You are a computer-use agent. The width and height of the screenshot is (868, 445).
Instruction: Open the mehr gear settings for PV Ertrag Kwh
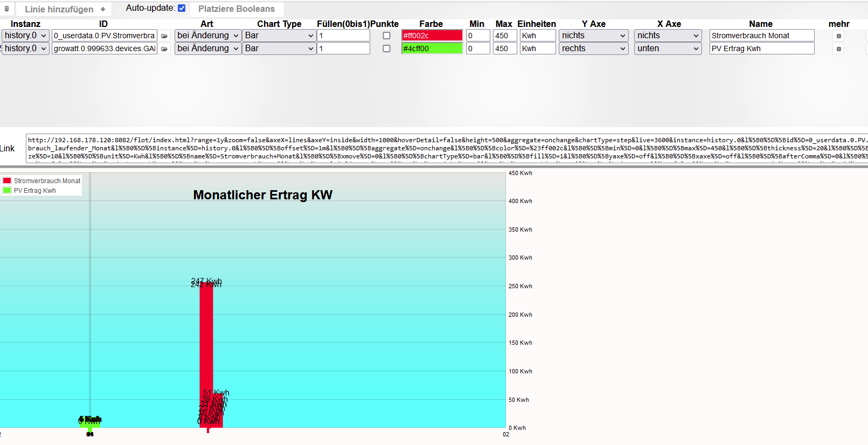tap(838, 49)
